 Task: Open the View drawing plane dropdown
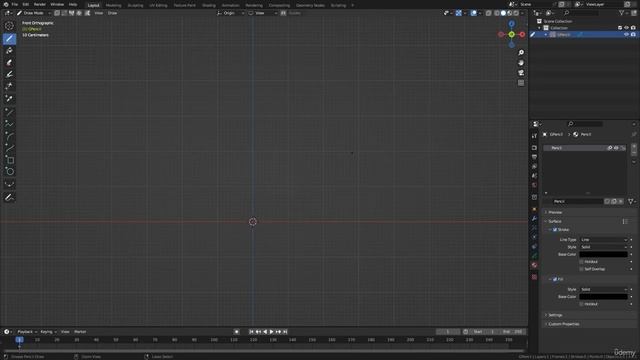[263, 13]
